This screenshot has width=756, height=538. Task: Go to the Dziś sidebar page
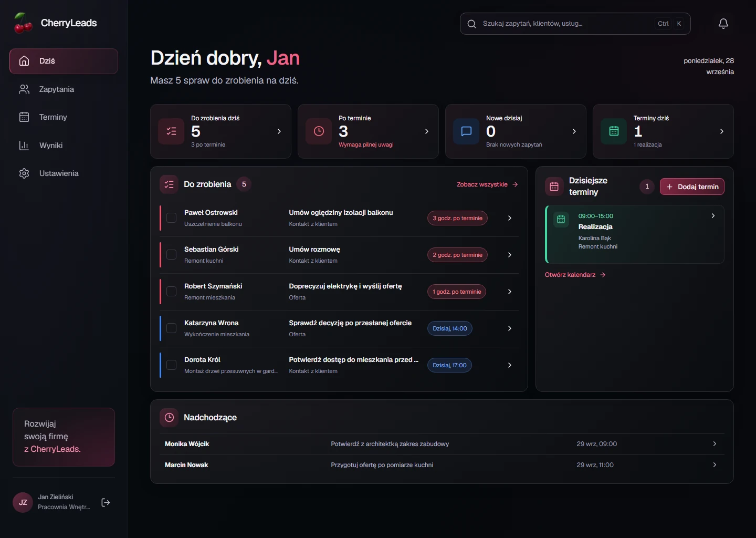tap(64, 61)
